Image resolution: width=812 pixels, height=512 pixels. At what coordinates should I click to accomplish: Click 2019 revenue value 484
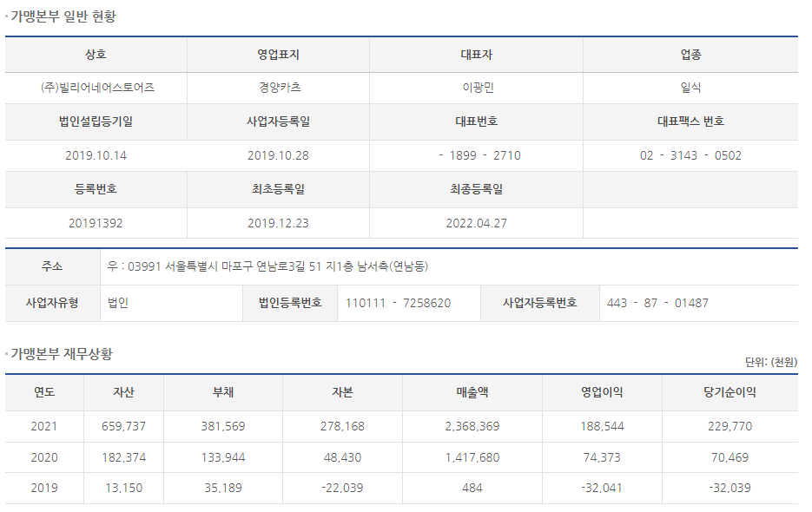[x=472, y=488]
